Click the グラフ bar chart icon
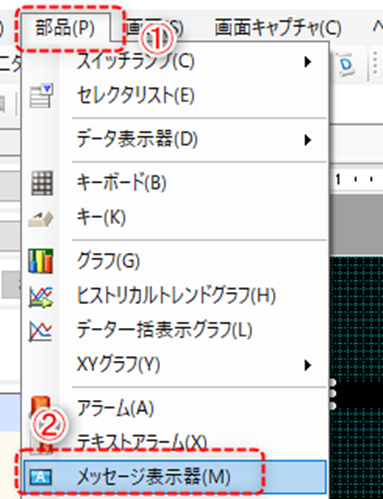Image resolution: width=383 pixels, height=499 pixels. click(x=41, y=261)
